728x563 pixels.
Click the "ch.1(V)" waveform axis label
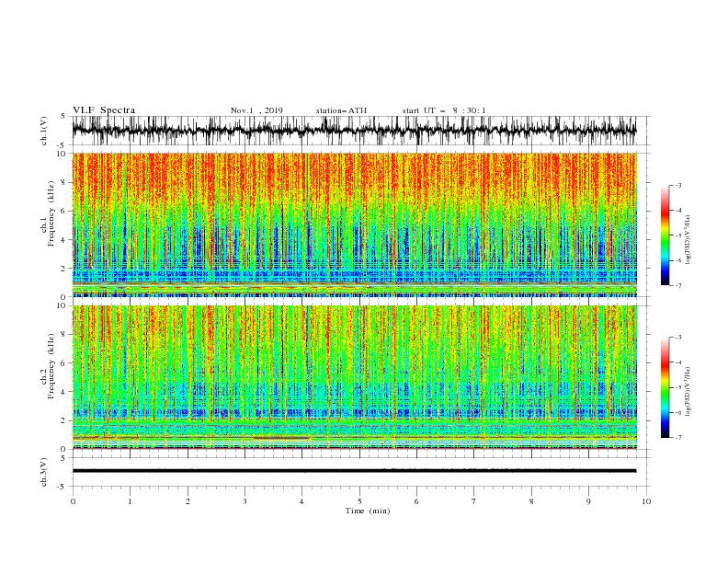click(x=44, y=131)
